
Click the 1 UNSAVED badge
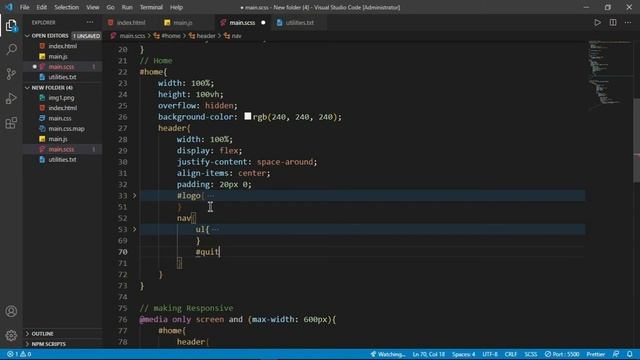pos(86,36)
